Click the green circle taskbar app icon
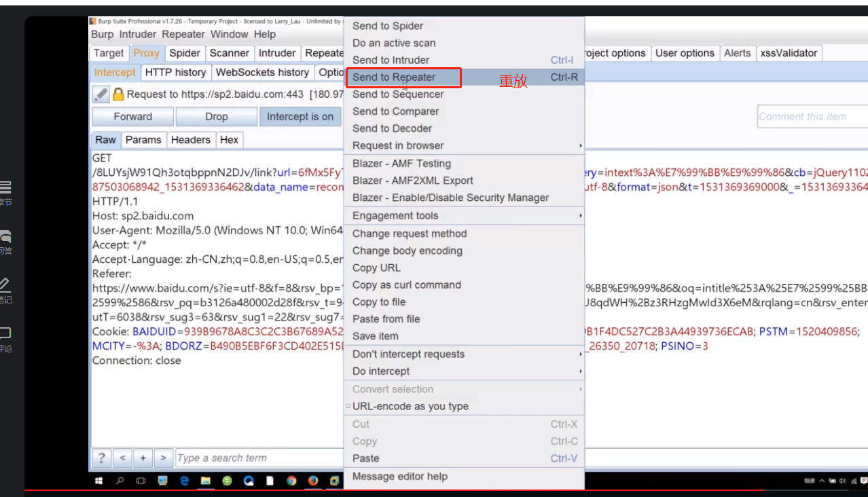Screen dimensions: 868x497 tap(227, 481)
